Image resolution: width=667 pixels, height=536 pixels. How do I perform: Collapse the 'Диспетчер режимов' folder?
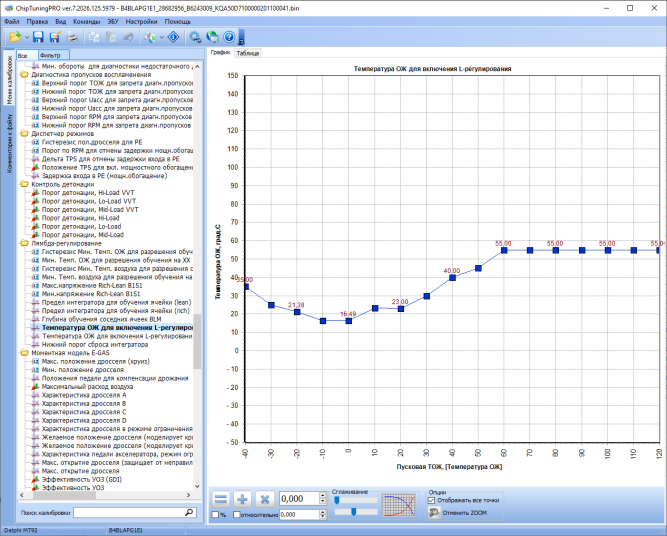point(24,134)
